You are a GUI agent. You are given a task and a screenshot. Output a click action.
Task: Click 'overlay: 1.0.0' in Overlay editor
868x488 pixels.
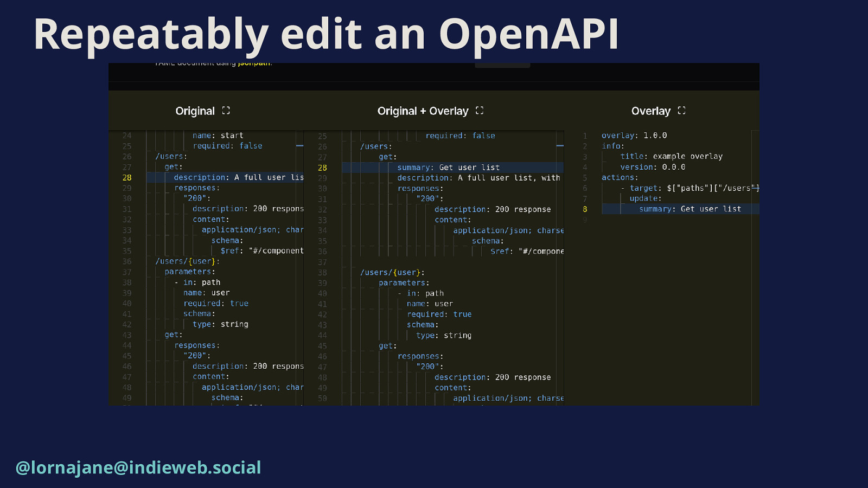pos(634,136)
